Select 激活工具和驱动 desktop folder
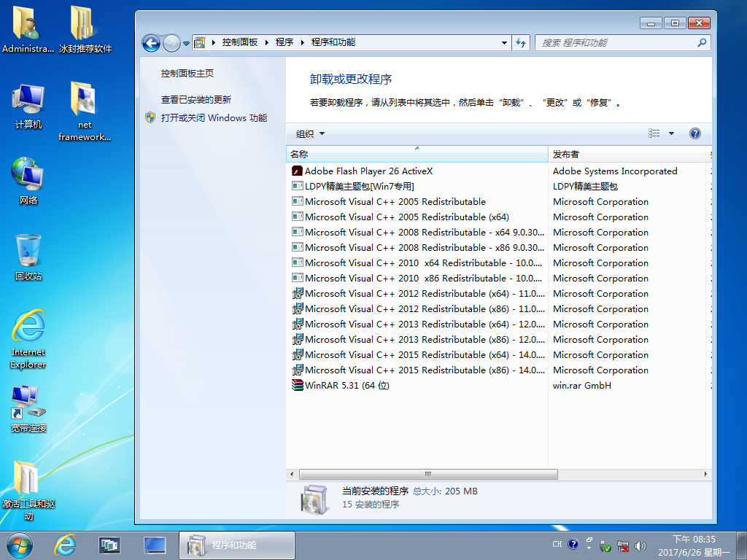The width and height of the screenshot is (747, 560). [28, 491]
